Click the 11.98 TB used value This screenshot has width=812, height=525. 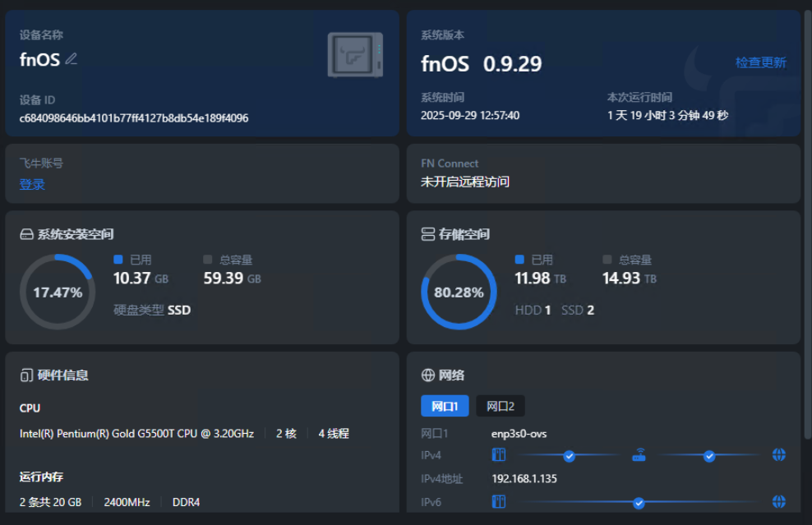tap(541, 279)
